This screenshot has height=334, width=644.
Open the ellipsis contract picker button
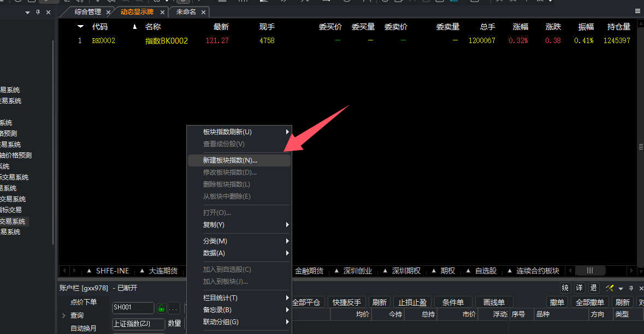[174, 308]
